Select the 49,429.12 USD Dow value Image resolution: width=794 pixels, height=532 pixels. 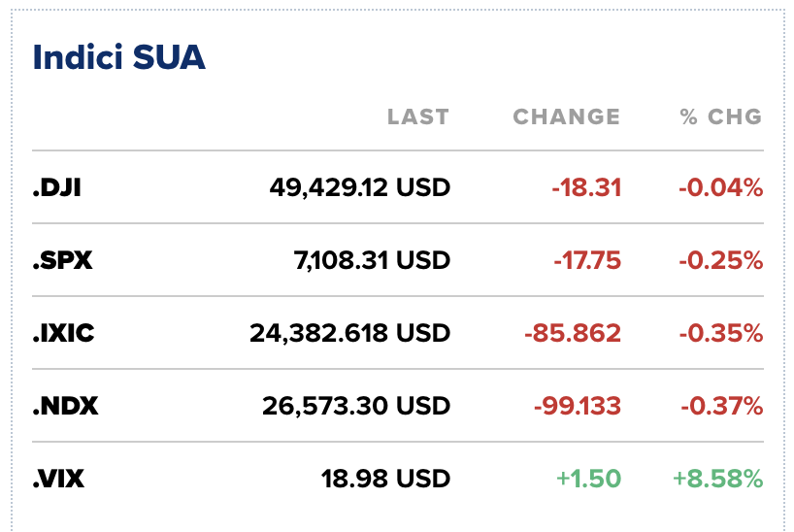click(x=359, y=187)
